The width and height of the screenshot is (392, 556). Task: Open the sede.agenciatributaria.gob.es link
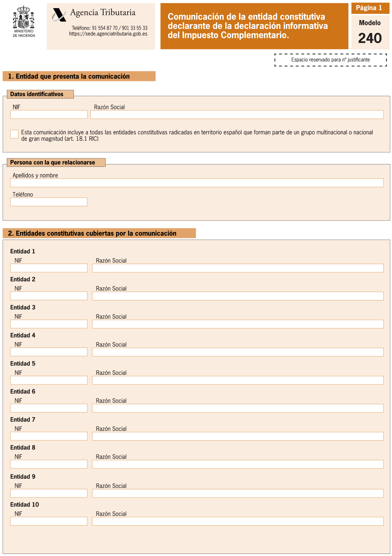(x=108, y=34)
